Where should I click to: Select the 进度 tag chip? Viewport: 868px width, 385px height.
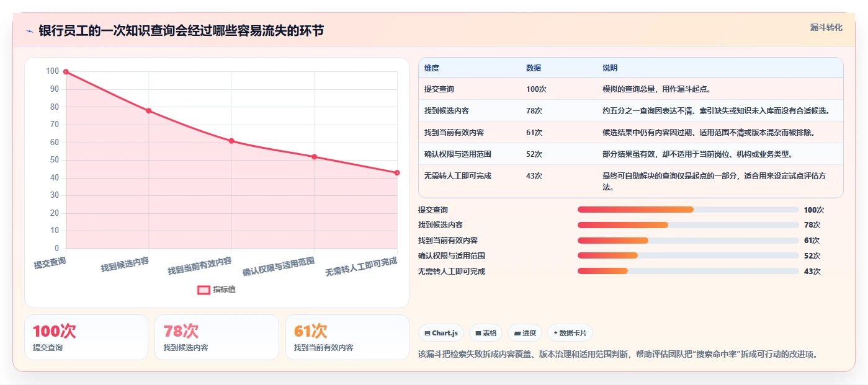click(x=525, y=333)
